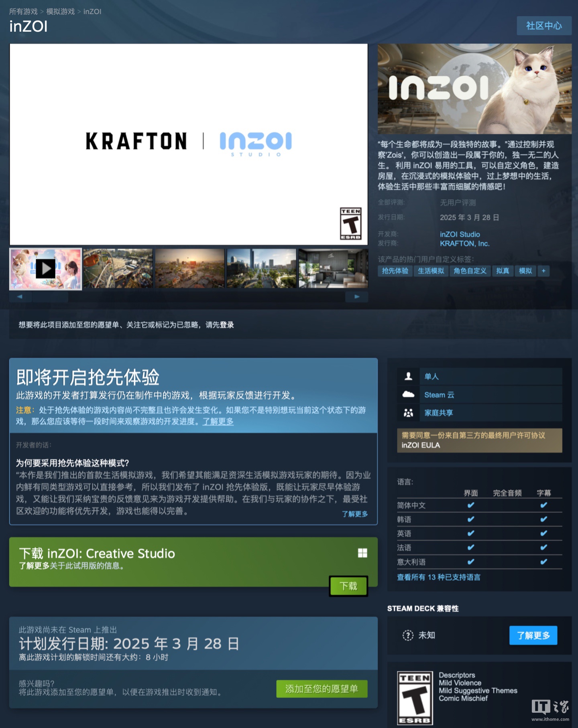This screenshot has width=578, height=728.
Task: Play the inZOI trailer video thumbnail
Action: [x=46, y=269]
